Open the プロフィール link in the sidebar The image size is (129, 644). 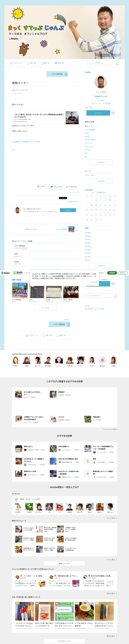(96, 103)
